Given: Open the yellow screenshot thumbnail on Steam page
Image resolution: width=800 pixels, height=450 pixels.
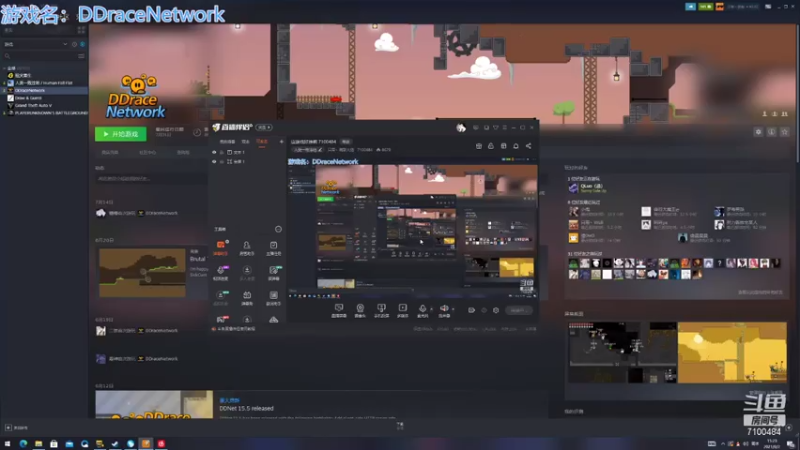Looking at the screenshot, I should pyautogui.click(x=732, y=352).
